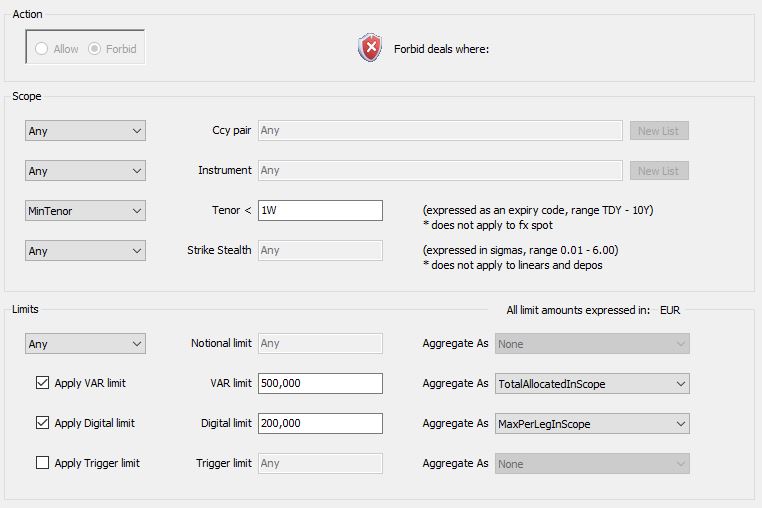Open the Strike Stealth scope dropdown

pyautogui.click(x=86, y=251)
